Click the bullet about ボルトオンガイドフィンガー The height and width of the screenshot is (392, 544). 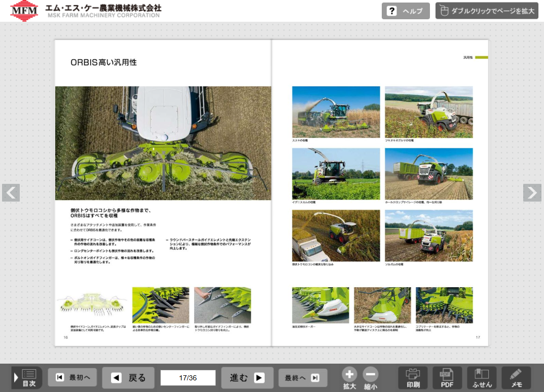(113, 260)
